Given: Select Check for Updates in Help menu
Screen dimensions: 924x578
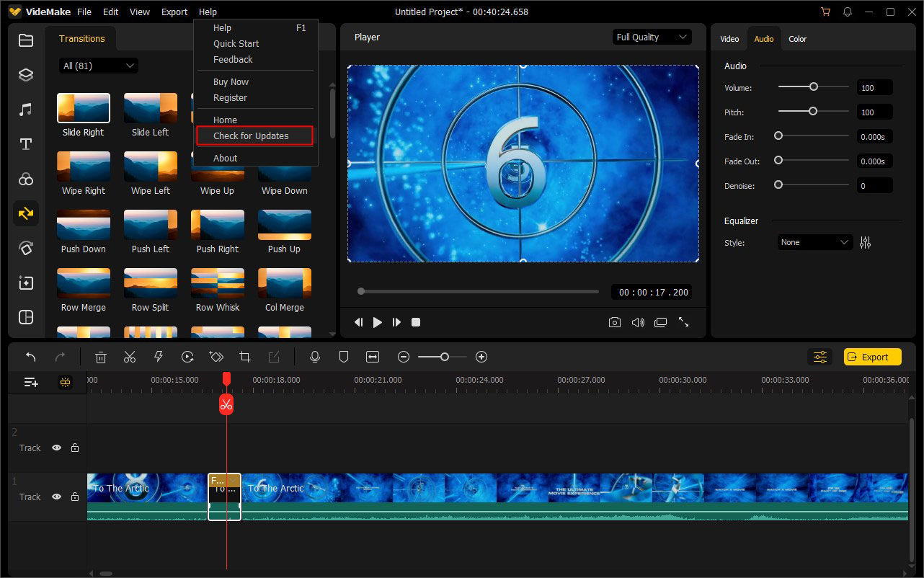Looking at the screenshot, I should (251, 136).
